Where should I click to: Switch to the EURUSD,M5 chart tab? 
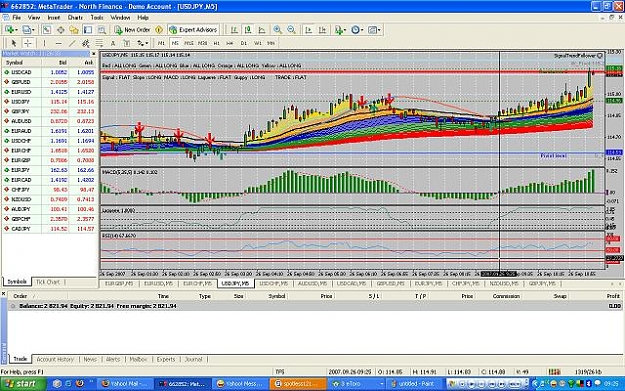(x=159, y=283)
